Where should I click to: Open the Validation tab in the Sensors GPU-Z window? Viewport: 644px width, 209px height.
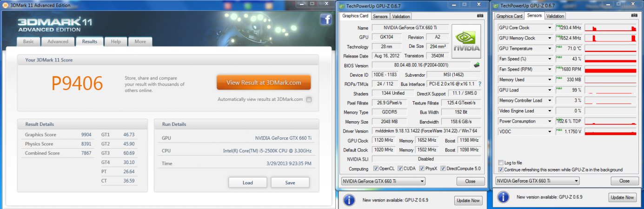tap(555, 16)
